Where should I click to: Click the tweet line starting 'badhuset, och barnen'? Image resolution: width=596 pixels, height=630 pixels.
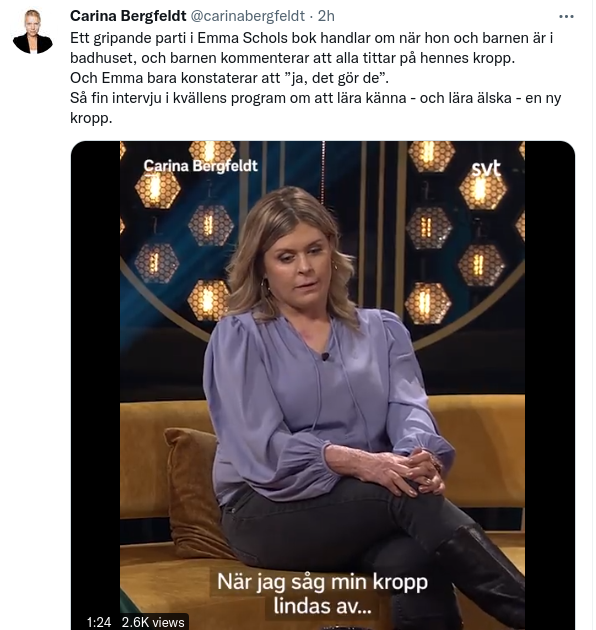(x=293, y=58)
